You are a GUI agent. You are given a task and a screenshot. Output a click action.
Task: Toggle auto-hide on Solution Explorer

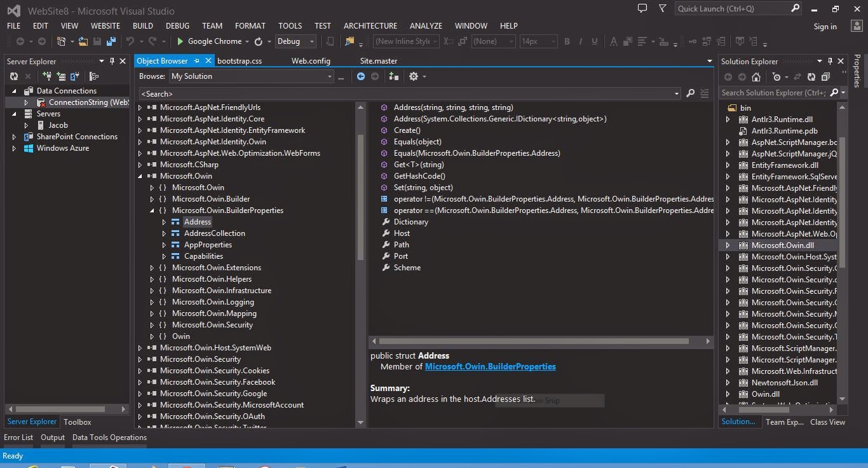pos(831,61)
